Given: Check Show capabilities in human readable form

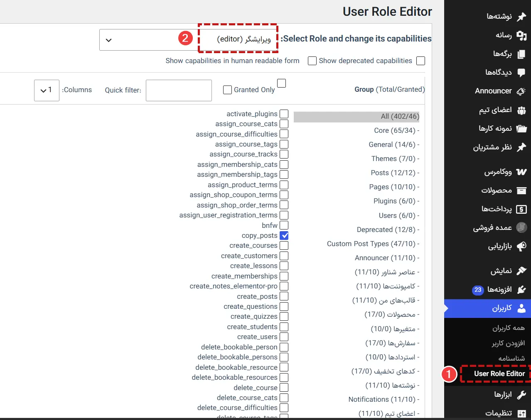Looking at the screenshot, I should click(x=312, y=61).
